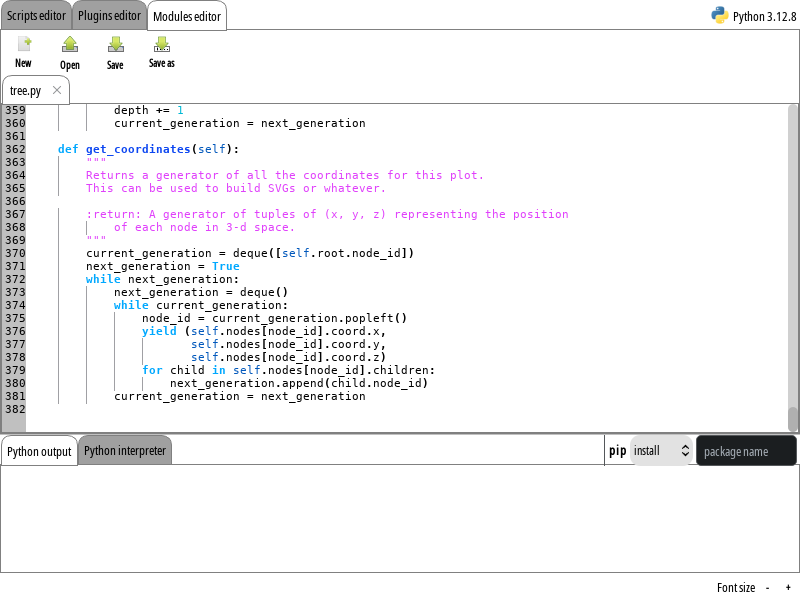Open the pip install dropdown
This screenshot has height=600, width=800.
[x=662, y=451]
